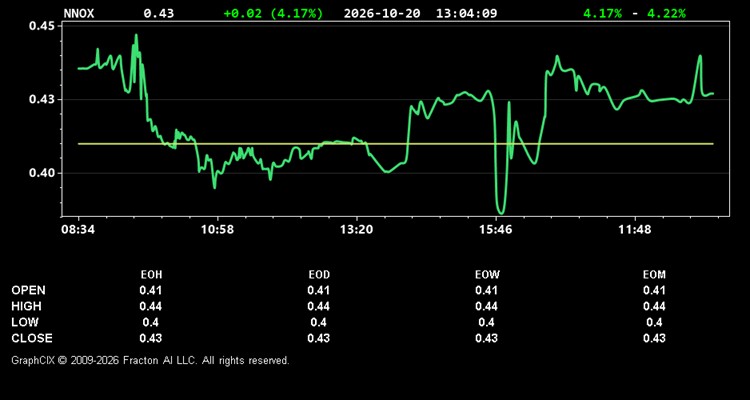Select the EOD high value 0.44
The image size is (750, 400).
[319, 306]
